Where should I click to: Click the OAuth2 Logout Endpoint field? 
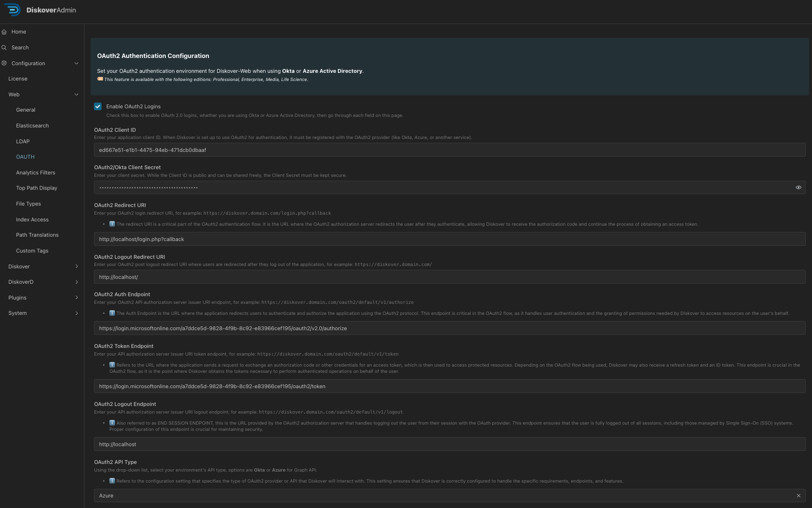click(x=450, y=444)
